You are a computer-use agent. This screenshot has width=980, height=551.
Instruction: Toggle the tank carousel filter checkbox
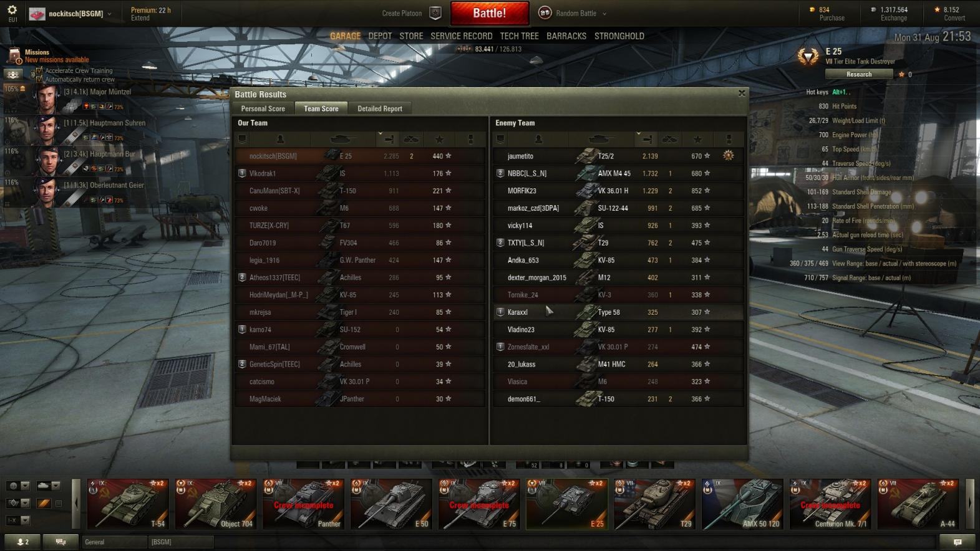[x=59, y=503]
